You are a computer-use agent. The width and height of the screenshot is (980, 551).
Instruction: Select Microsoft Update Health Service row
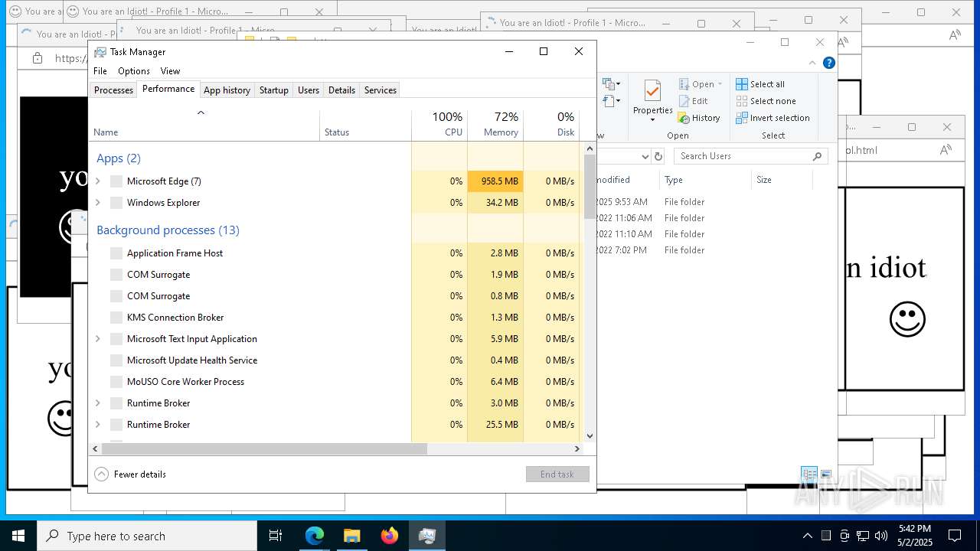[x=335, y=360]
